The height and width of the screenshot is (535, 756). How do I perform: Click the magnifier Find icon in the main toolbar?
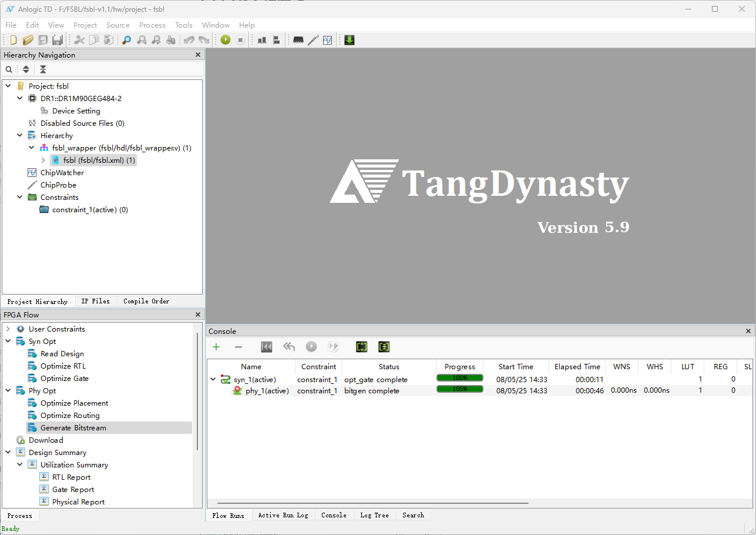126,40
